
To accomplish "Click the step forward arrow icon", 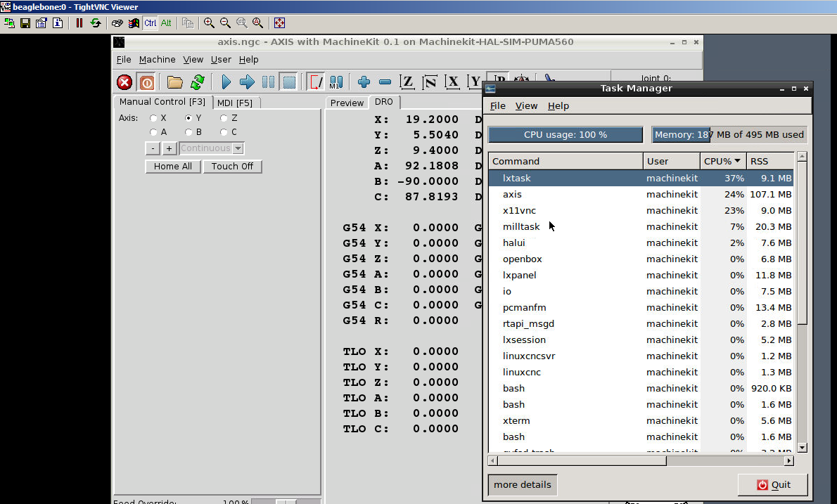I will [x=247, y=82].
